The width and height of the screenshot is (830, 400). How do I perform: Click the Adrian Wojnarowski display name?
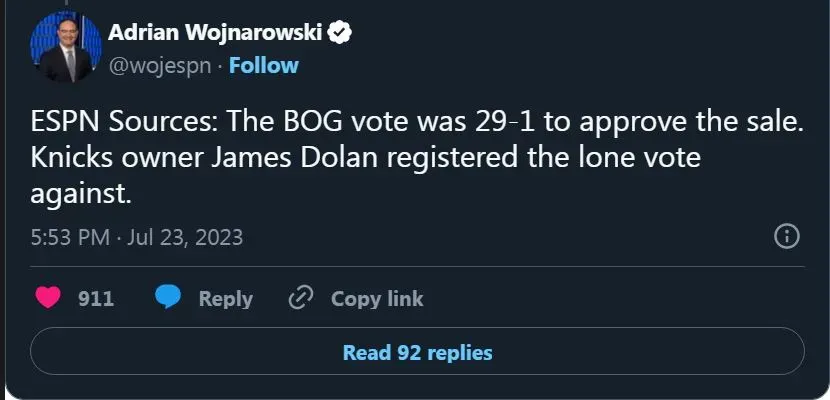point(215,32)
